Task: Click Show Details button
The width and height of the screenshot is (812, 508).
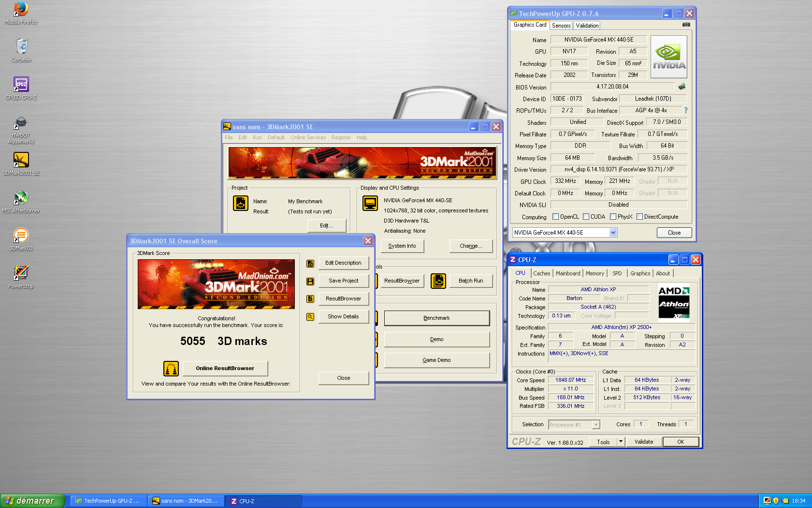Action: pyautogui.click(x=343, y=317)
